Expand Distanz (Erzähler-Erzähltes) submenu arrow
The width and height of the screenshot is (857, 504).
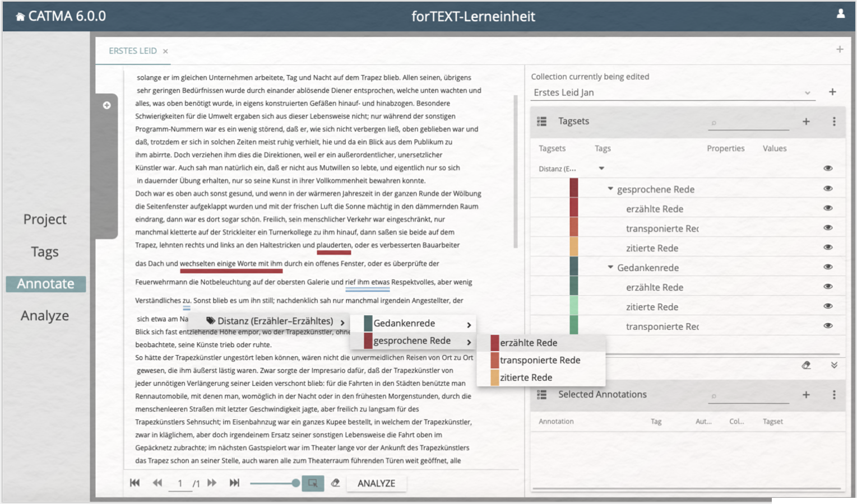tap(342, 323)
